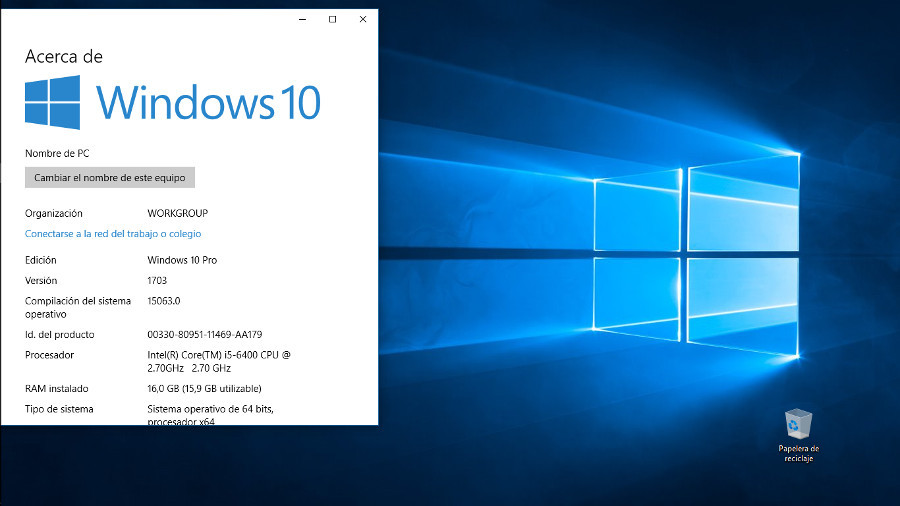Click the Nombre de PC label
Image resolution: width=900 pixels, height=506 pixels.
[x=57, y=154]
